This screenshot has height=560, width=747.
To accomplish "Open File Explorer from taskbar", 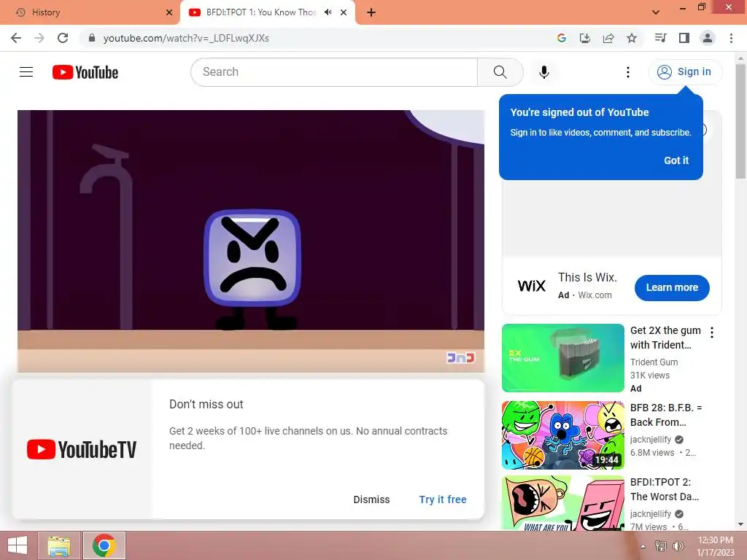I will (59, 545).
